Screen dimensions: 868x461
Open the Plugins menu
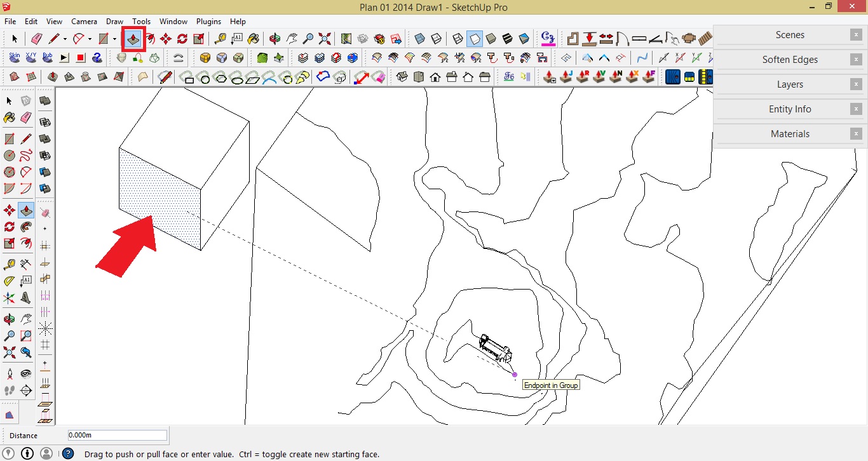click(x=208, y=21)
